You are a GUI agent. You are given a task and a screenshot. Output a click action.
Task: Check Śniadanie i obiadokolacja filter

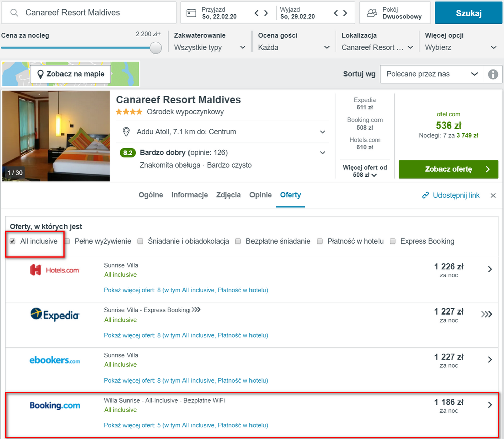140,241
